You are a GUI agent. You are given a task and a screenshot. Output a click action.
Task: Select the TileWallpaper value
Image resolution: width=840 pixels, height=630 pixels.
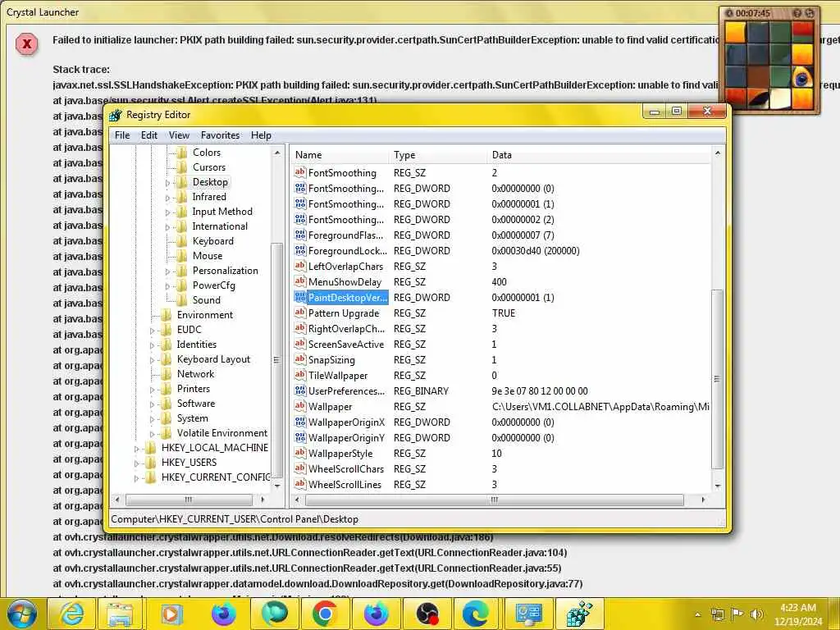pyautogui.click(x=337, y=375)
